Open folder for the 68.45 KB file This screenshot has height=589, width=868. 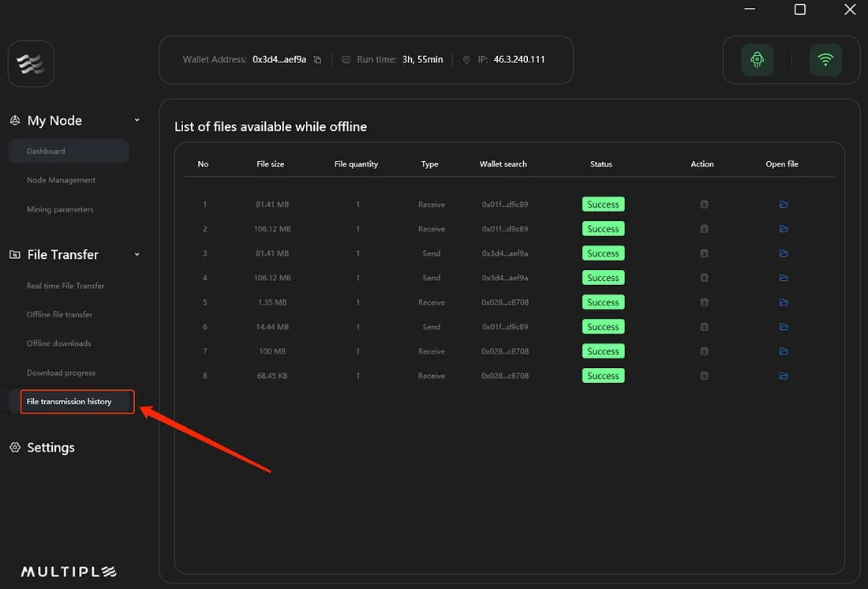[784, 376]
